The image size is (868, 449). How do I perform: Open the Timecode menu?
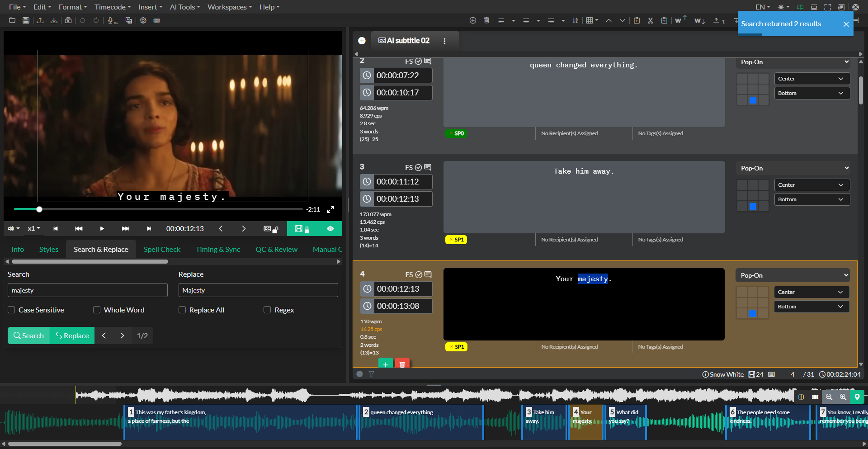[113, 7]
